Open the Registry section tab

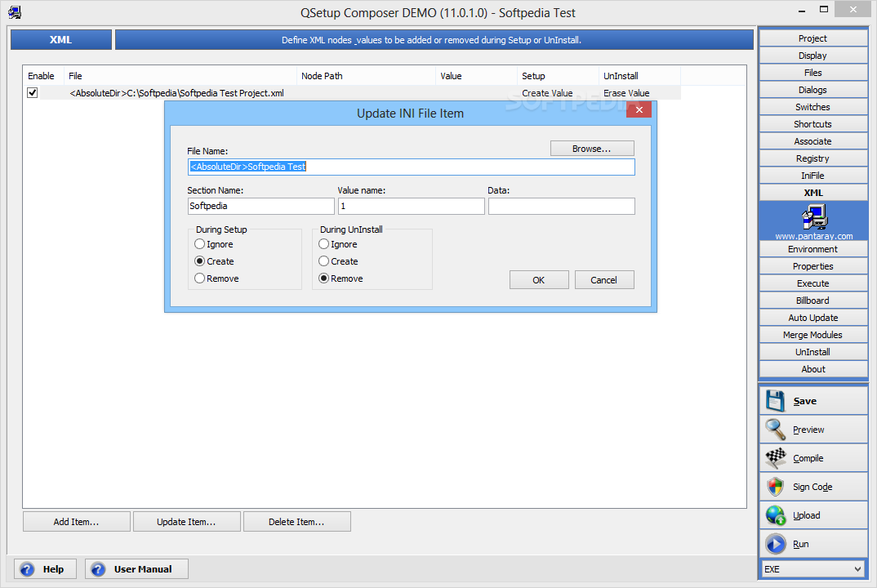click(813, 158)
